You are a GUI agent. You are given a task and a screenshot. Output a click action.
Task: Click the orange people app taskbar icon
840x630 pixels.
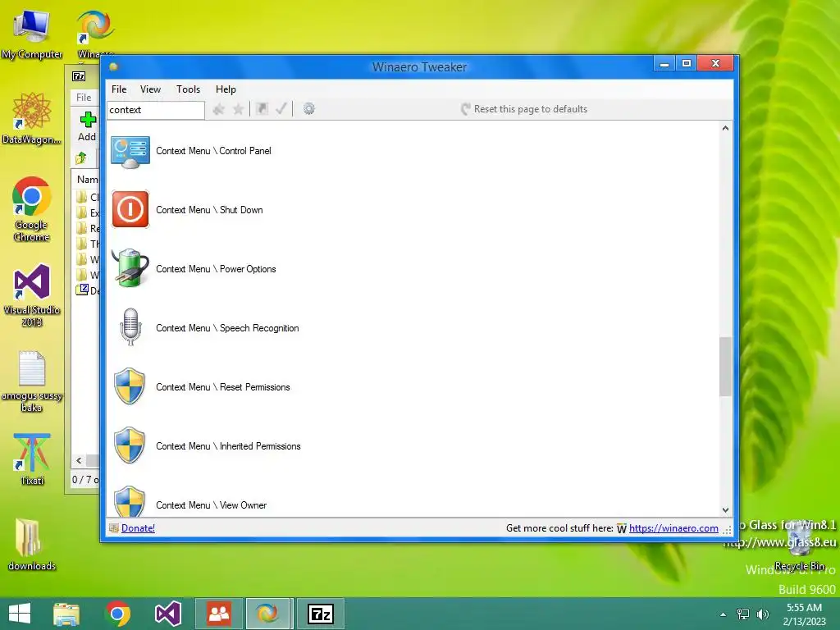[218, 614]
